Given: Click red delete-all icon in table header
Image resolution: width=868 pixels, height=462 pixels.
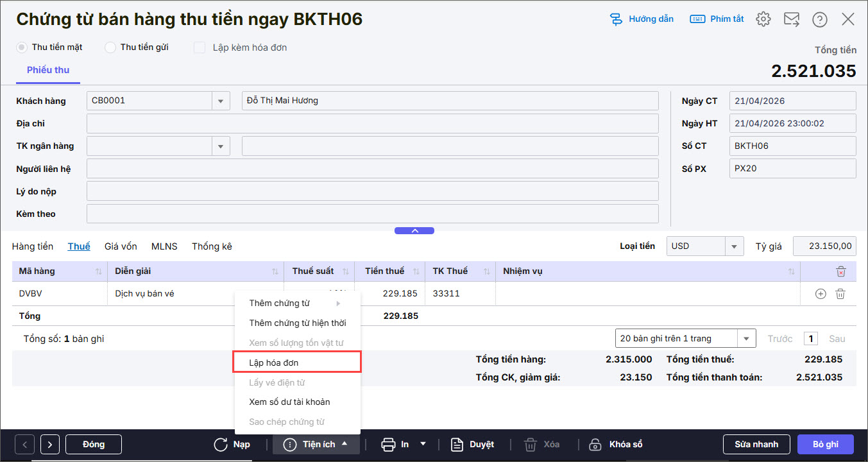Looking at the screenshot, I should tap(840, 271).
